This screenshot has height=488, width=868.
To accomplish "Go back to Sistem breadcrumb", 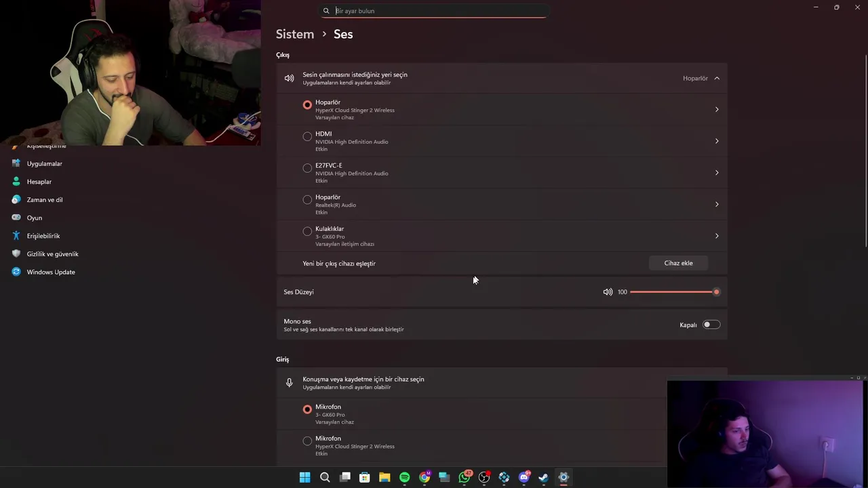I will click(x=295, y=34).
